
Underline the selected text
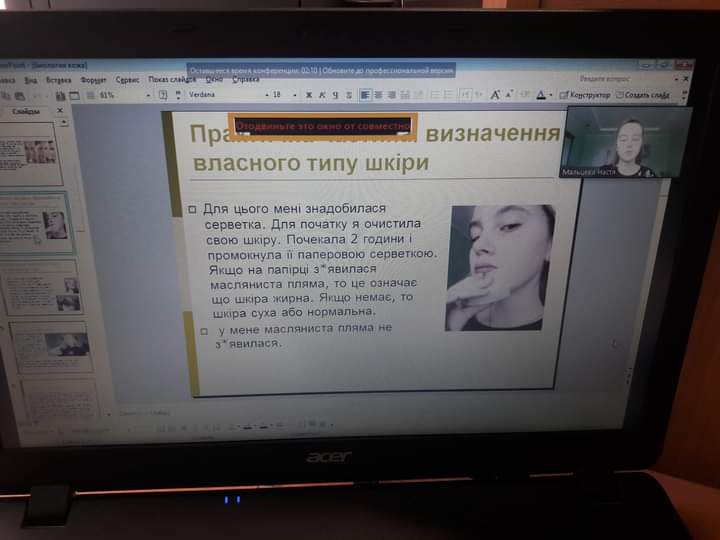(x=336, y=95)
